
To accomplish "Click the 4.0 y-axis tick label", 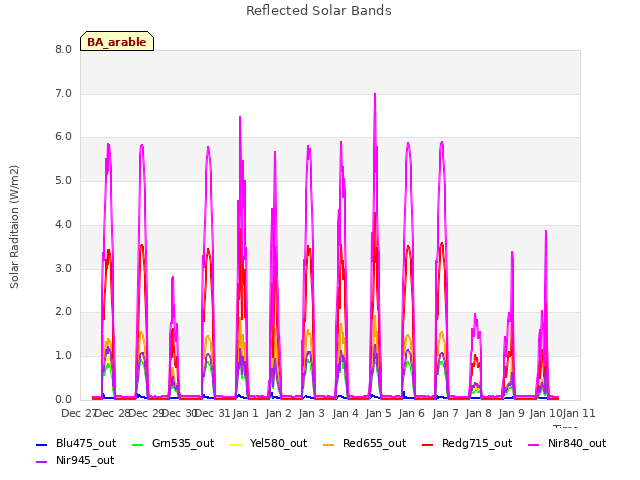I will pyautogui.click(x=63, y=224).
